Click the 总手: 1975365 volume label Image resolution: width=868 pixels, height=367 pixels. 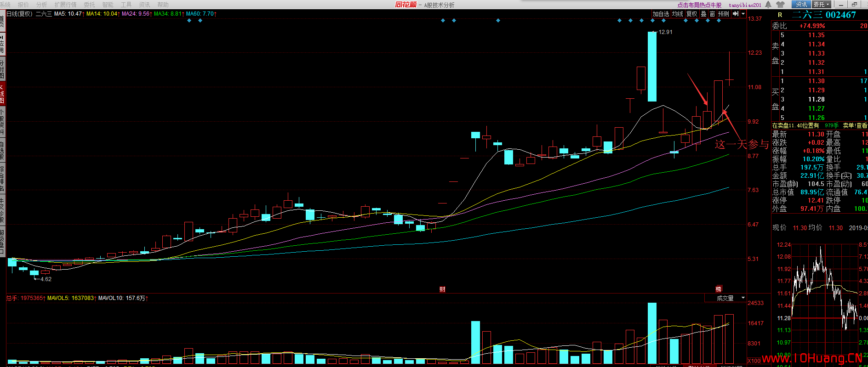tap(26, 299)
